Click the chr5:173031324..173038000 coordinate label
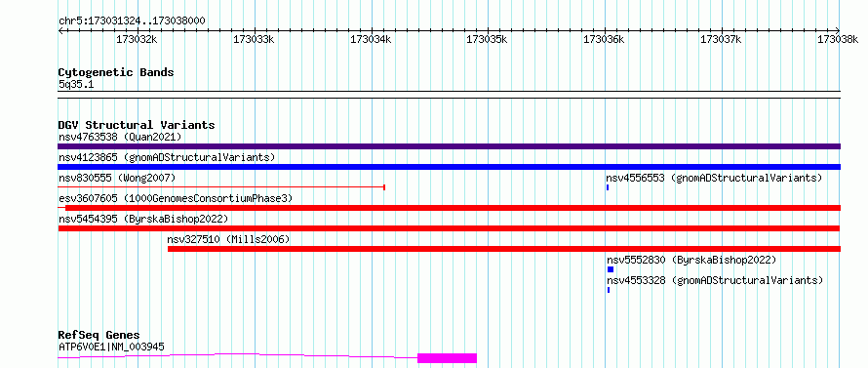The height and width of the screenshot is (368, 868). (132, 21)
